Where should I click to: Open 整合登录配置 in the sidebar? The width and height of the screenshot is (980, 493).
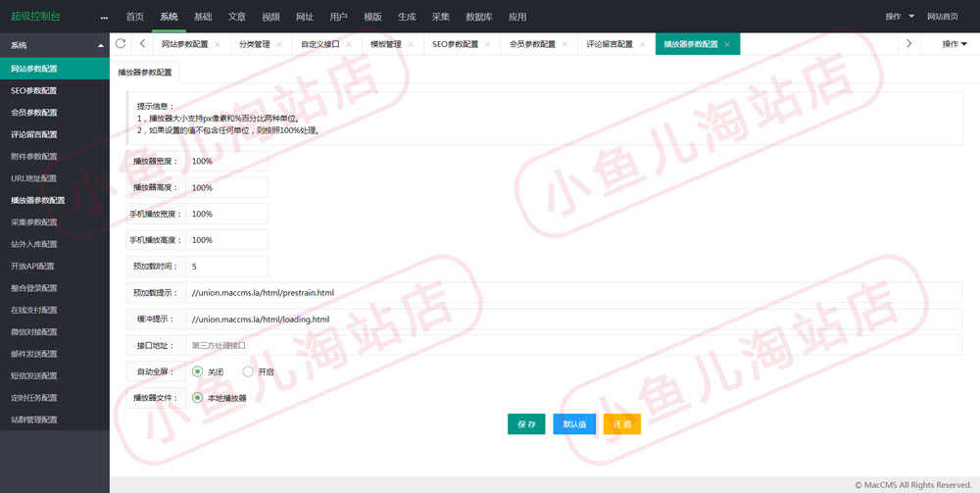pos(54,288)
